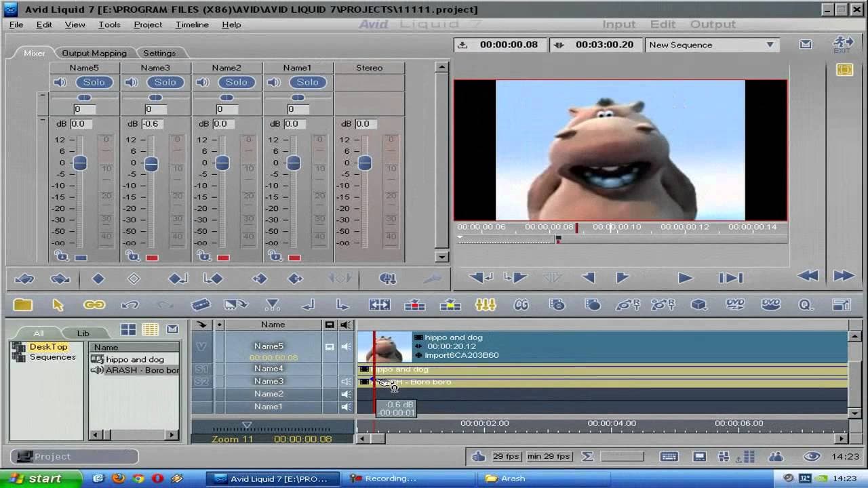Click the magnifier Q icon in the toolbar
Screen dimensions: 868x488
pos(806,305)
